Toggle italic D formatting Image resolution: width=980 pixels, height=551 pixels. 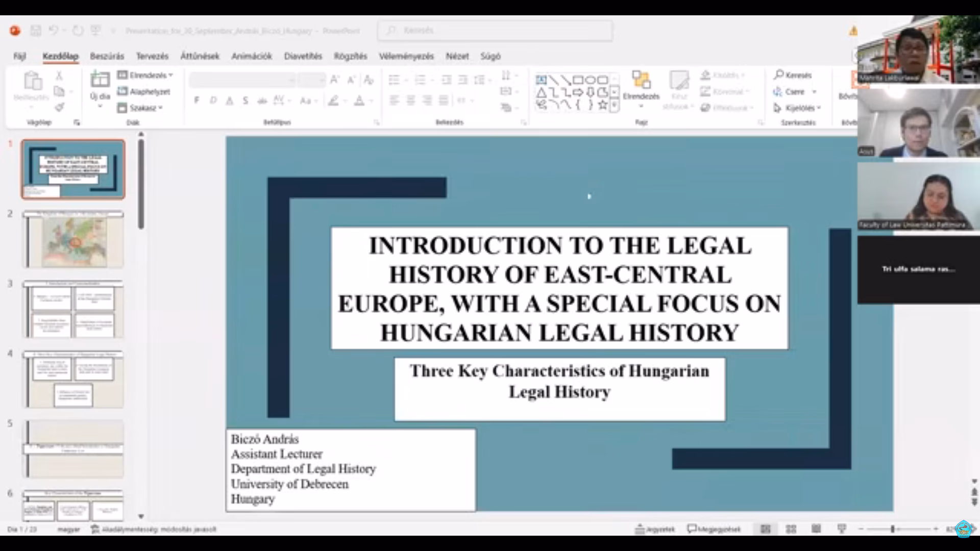coord(213,101)
